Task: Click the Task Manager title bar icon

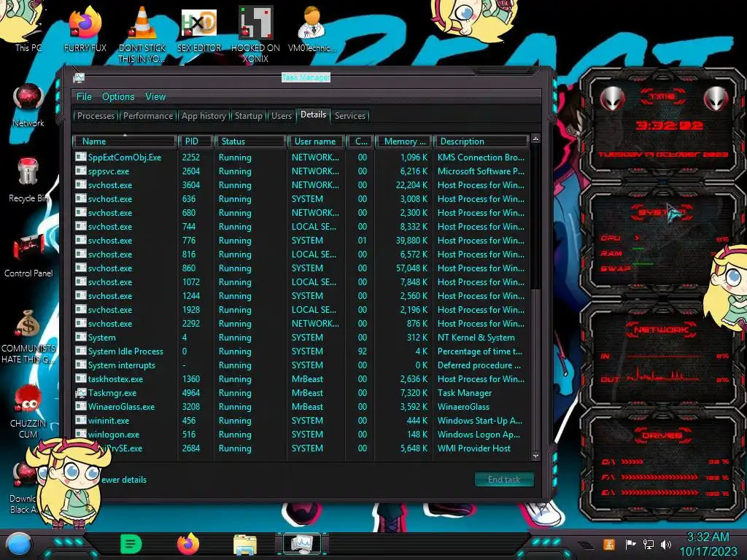Action: (79, 78)
